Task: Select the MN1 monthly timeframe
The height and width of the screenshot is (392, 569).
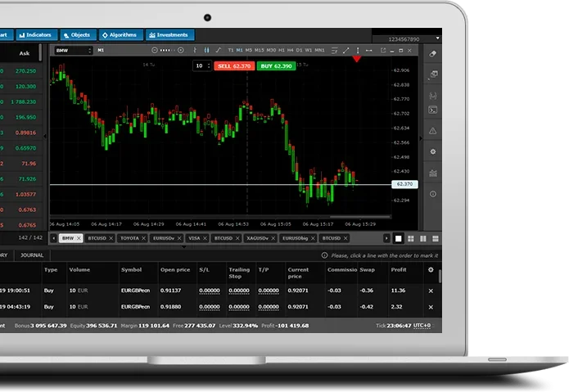Action: click(319, 51)
